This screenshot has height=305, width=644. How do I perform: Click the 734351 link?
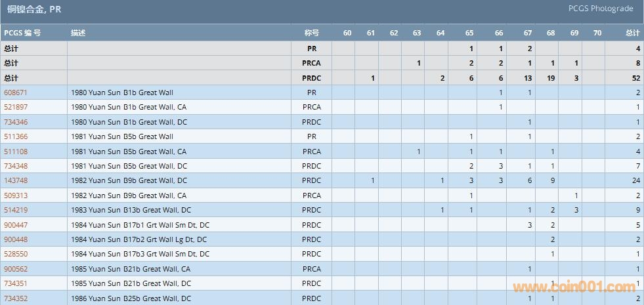point(16,283)
